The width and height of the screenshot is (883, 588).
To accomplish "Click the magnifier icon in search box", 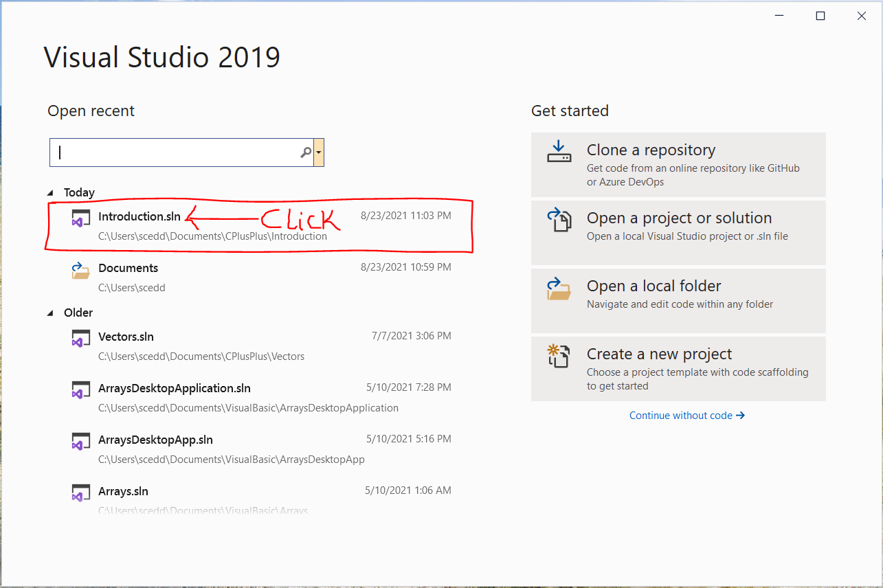I will pos(306,152).
